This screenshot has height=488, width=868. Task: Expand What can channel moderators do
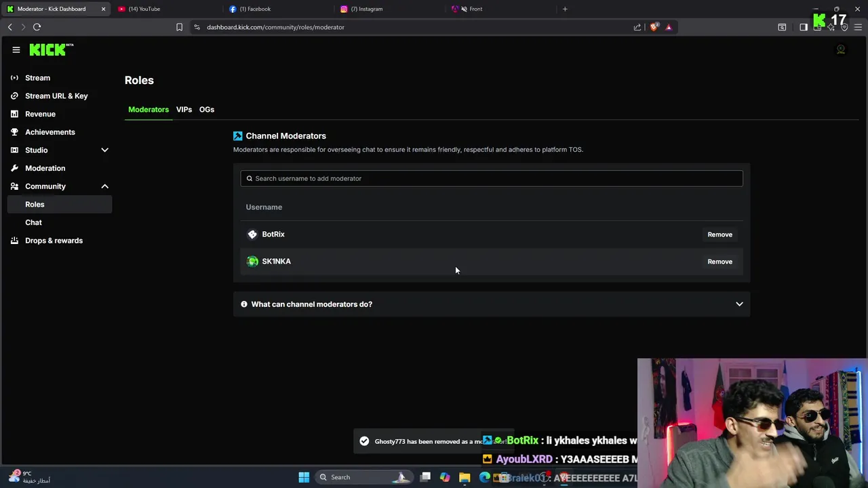click(x=492, y=304)
